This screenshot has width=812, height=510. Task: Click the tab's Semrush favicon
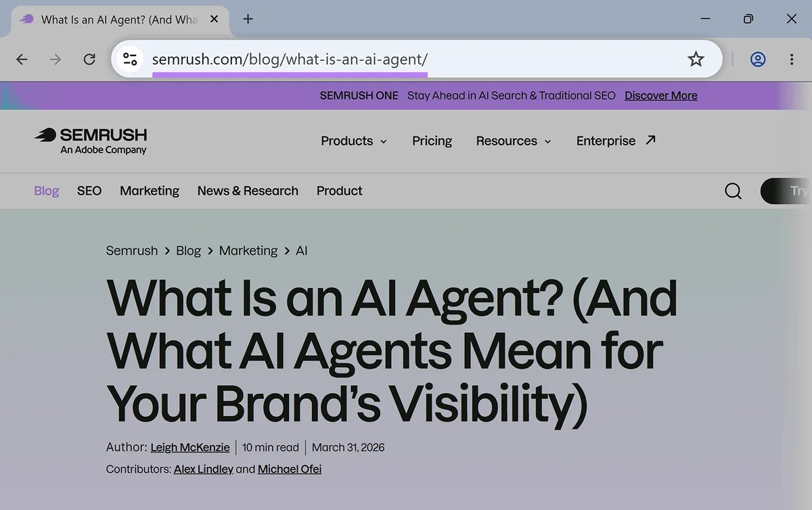[26, 19]
